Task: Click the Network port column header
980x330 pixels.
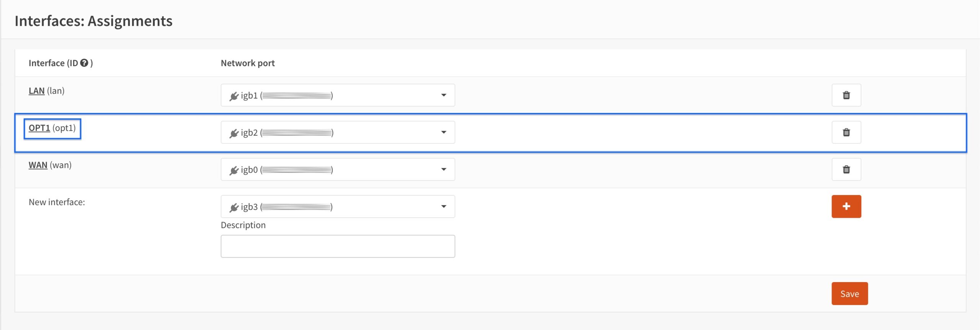Action: (x=248, y=63)
